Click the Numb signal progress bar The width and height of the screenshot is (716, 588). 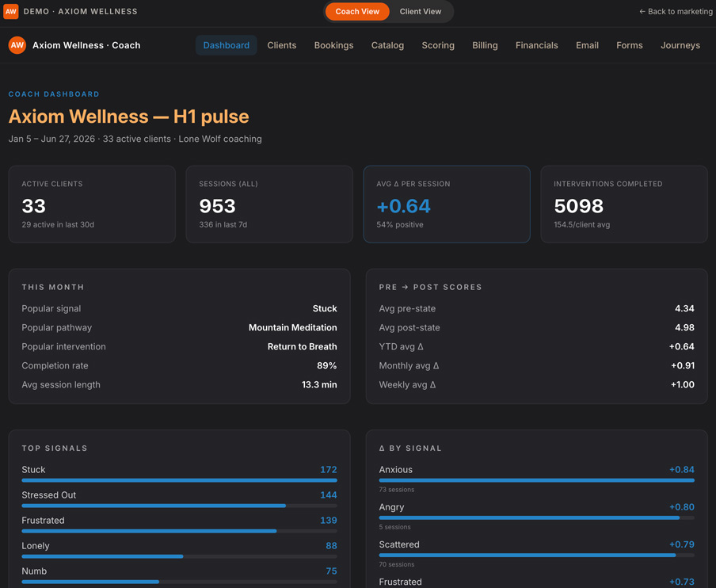click(180, 582)
